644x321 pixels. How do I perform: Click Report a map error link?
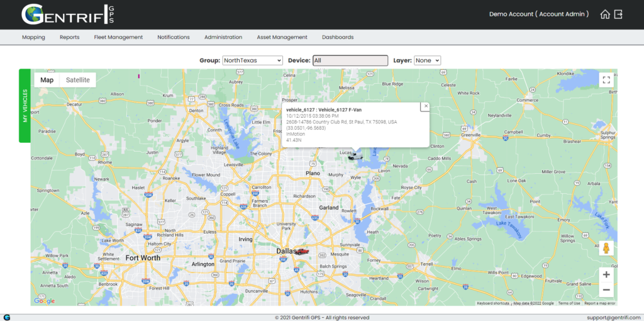tap(599, 303)
